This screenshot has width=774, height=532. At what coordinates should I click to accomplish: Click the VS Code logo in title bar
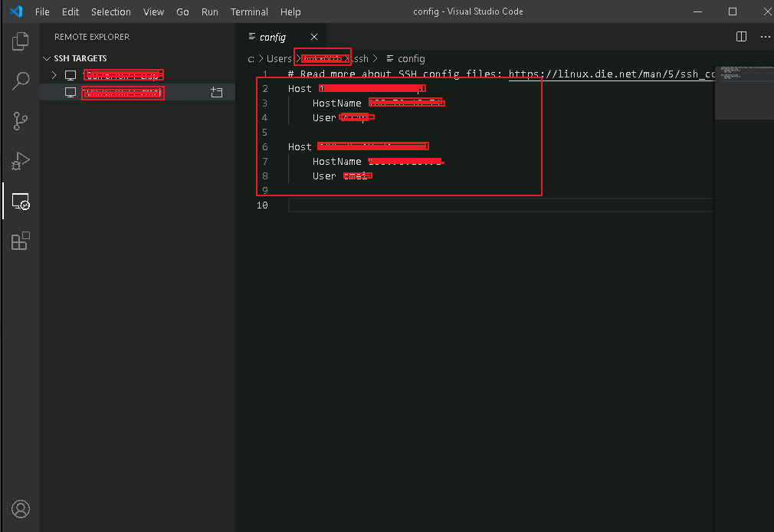coord(16,11)
